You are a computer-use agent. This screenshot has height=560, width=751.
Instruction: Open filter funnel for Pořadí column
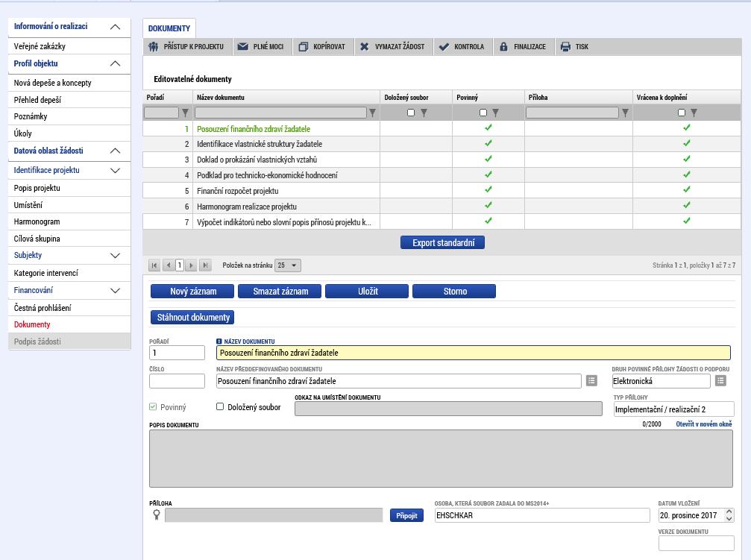[x=186, y=113]
